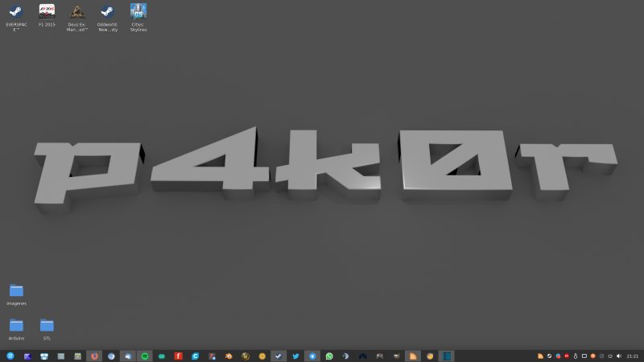Open the Oddworld desktop shortcut

coord(107,12)
